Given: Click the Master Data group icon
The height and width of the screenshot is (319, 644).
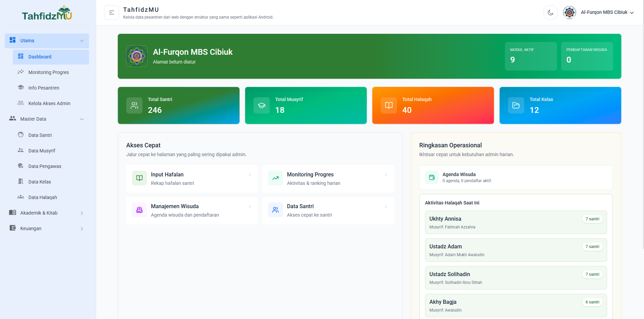Looking at the screenshot, I should click(x=13, y=119).
